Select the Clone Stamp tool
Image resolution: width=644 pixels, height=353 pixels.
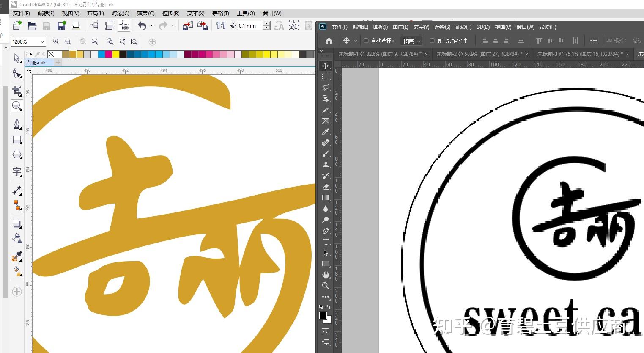pyautogui.click(x=326, y=165)
